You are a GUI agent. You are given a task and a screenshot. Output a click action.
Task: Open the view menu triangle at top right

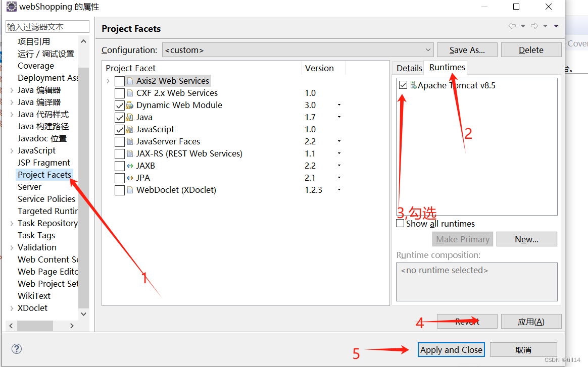[x=555, y=26]
